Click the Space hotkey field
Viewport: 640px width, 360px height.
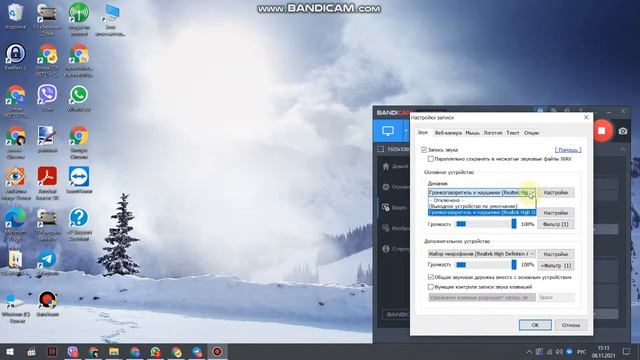coord(556,298)
